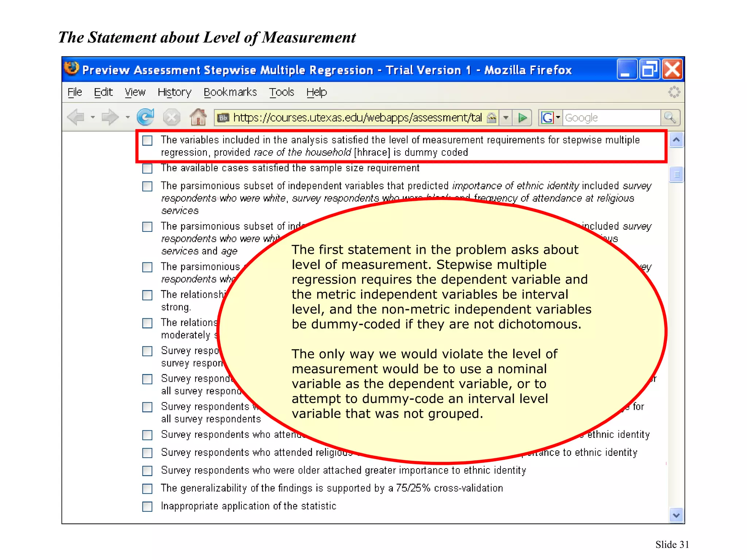
Task: Click the Stop loading icon
Action: point(172,117)
